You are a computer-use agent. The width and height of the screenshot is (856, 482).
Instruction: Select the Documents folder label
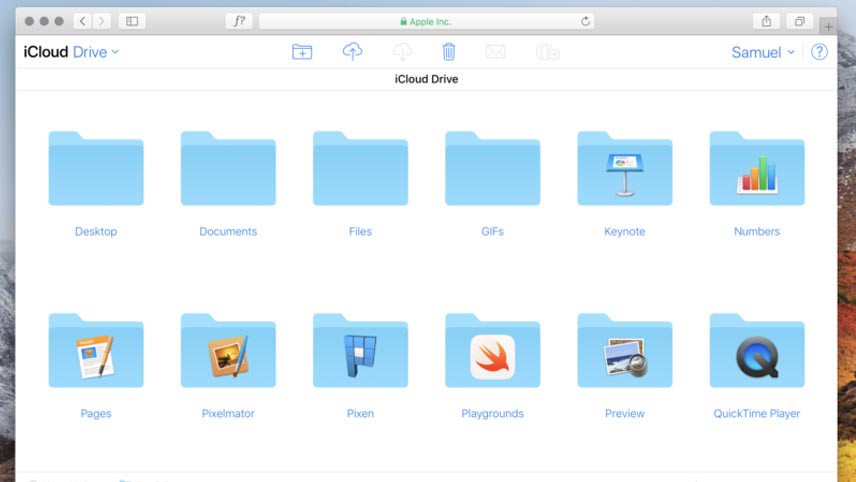[x=228, y=231]
